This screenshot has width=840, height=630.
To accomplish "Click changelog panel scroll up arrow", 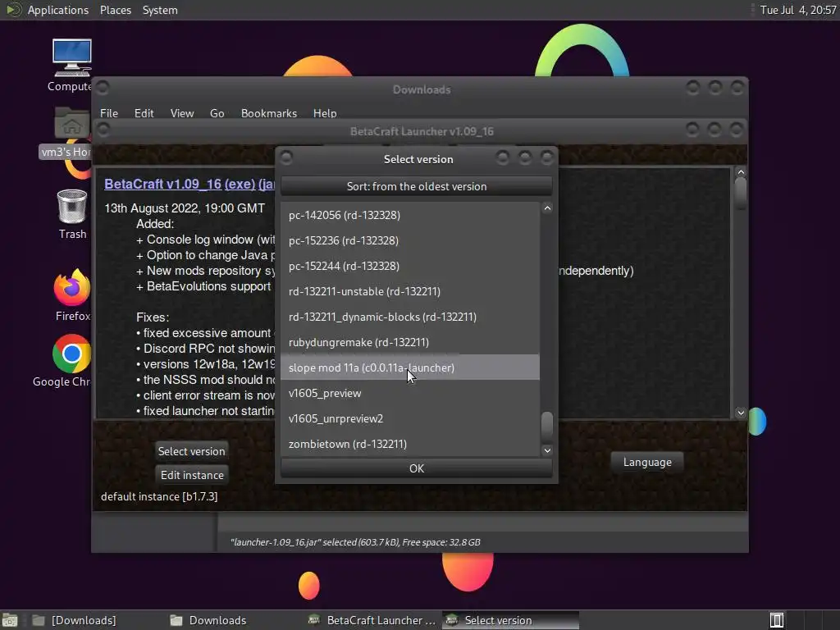I will [x=741, y=172].
